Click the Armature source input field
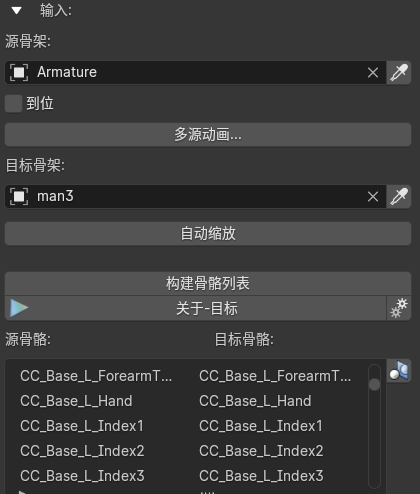 click(x=196, y=72)
